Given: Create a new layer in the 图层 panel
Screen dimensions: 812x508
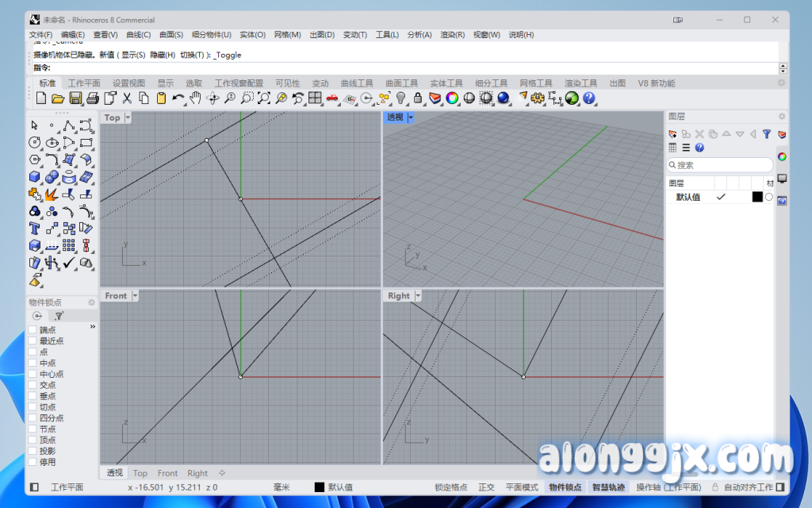Looking at the screenshot, I should (x=672, y=134).
